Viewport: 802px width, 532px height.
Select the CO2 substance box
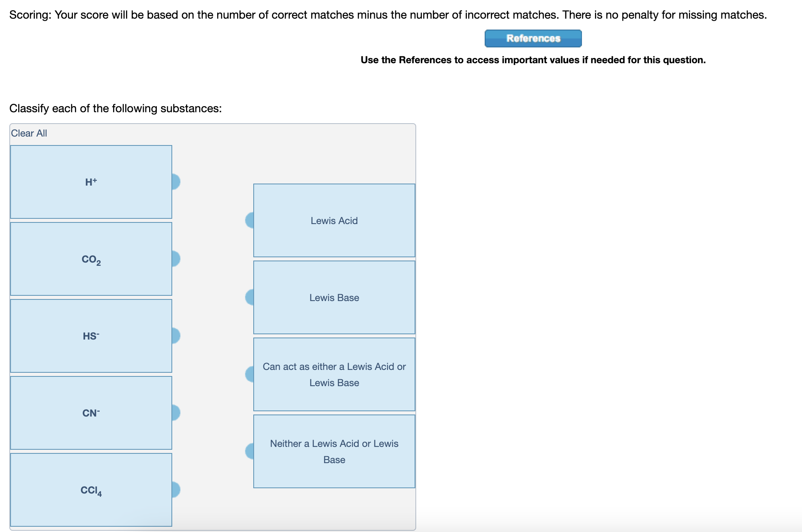point(90,259)
